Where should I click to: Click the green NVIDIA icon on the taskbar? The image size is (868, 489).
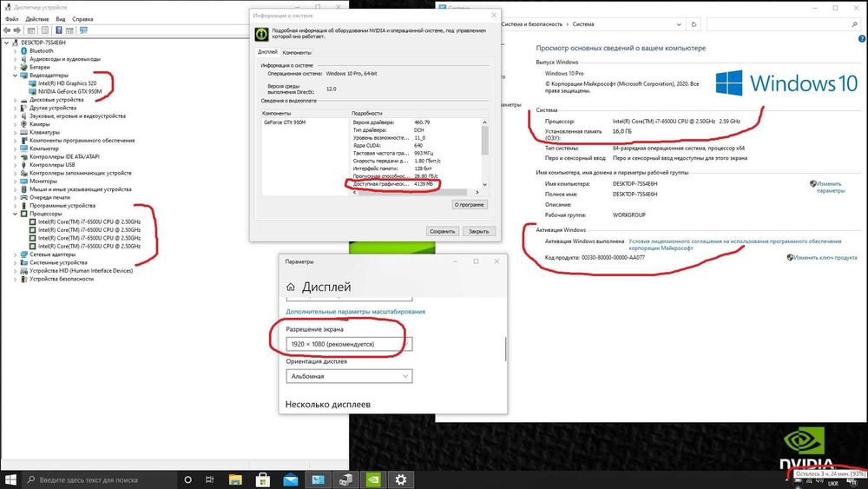pyautogui.click(x=373, y=479)
